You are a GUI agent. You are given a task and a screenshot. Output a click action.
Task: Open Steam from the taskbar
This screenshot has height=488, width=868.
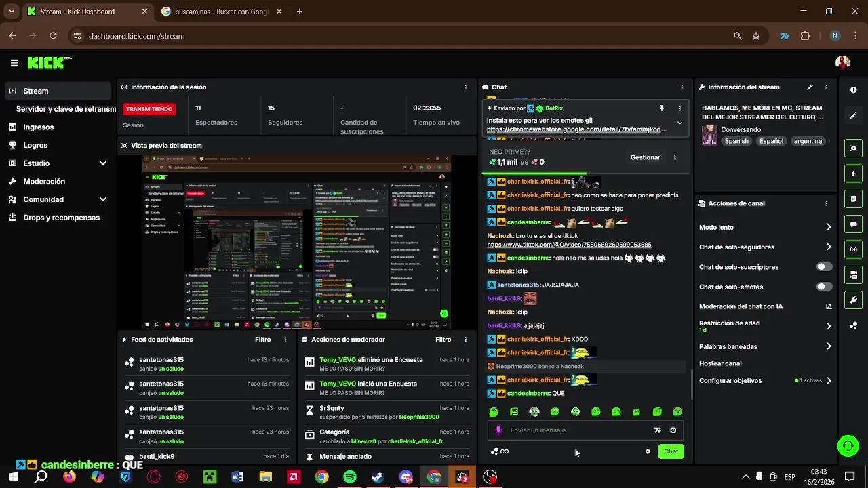tap(378, 477)
